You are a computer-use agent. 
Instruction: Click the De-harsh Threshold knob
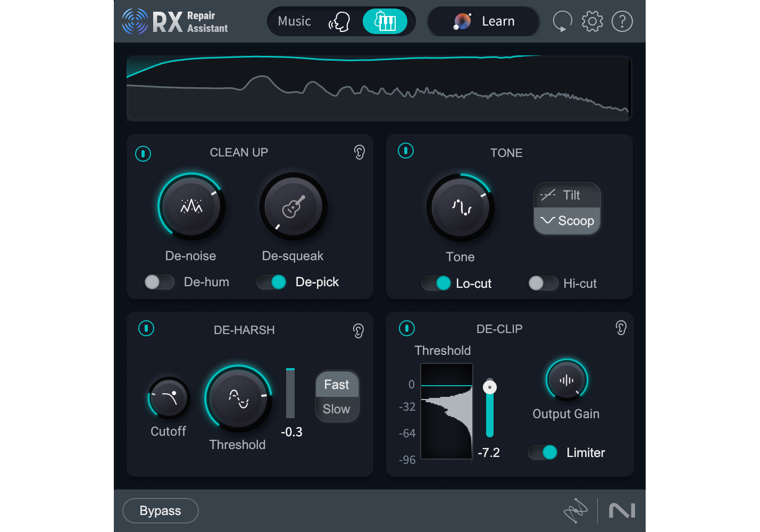click(x=238, y=398)
